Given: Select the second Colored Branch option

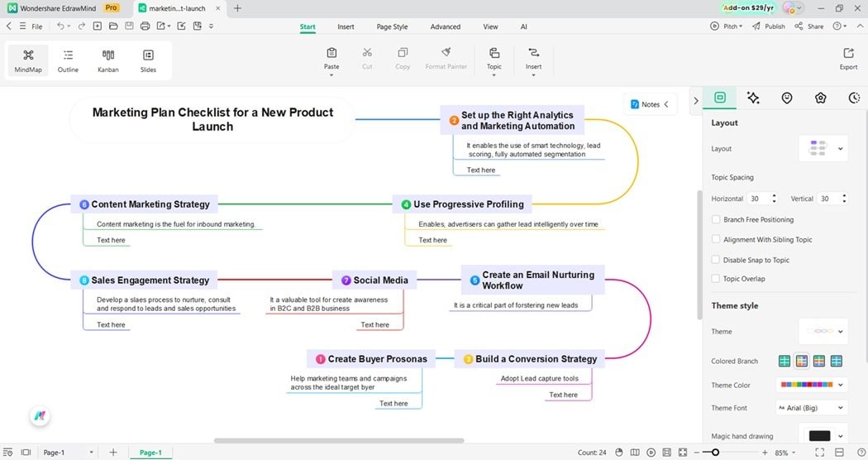Looking at the screenshot, I should click(802, 361).
